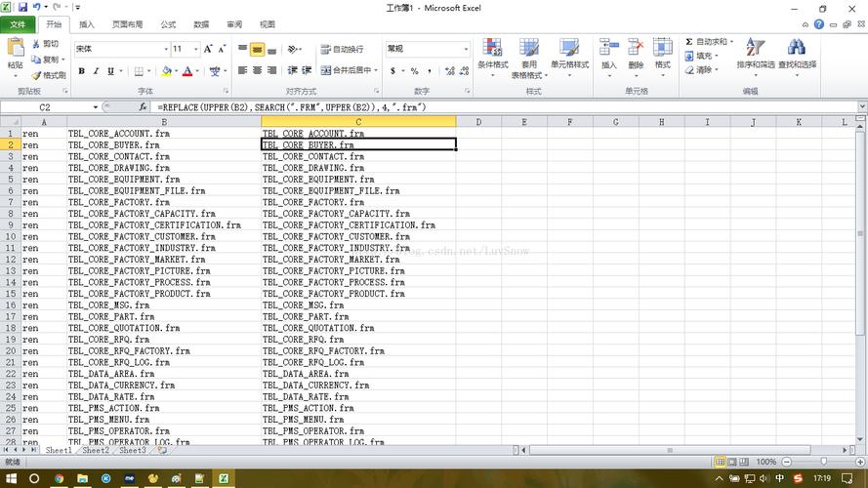868x488 pixels.
Task: Center text horizontally in cell
Action: (x=257, y=70)
